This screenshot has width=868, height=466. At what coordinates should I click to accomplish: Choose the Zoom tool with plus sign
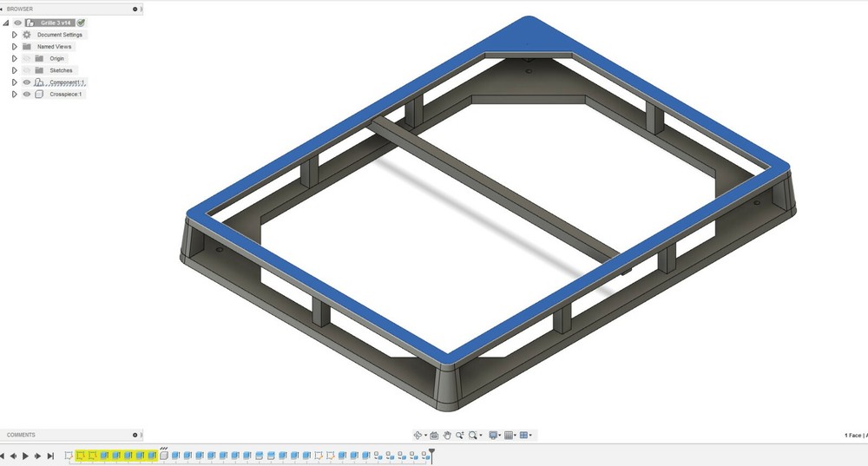[460, 435]
